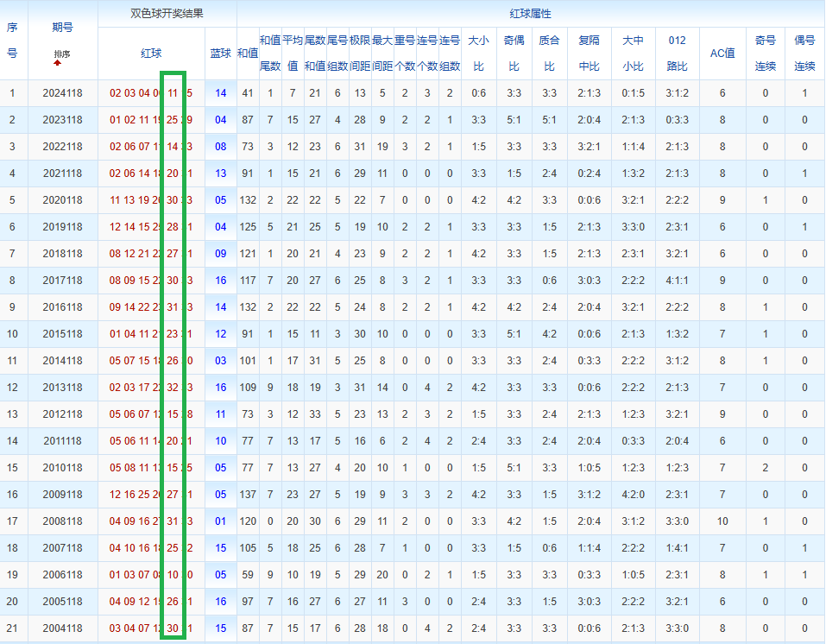Select the 序号 column header
The width and height of the screenshot is (826, 644).
12,40
